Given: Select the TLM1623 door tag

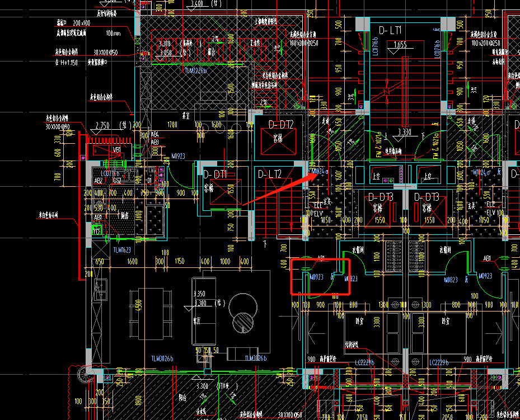Looking at the screenshot, I should [122, 250].
